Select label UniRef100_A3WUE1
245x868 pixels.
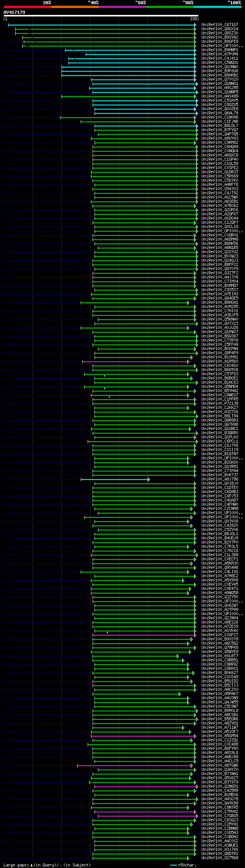click(219, 845)
